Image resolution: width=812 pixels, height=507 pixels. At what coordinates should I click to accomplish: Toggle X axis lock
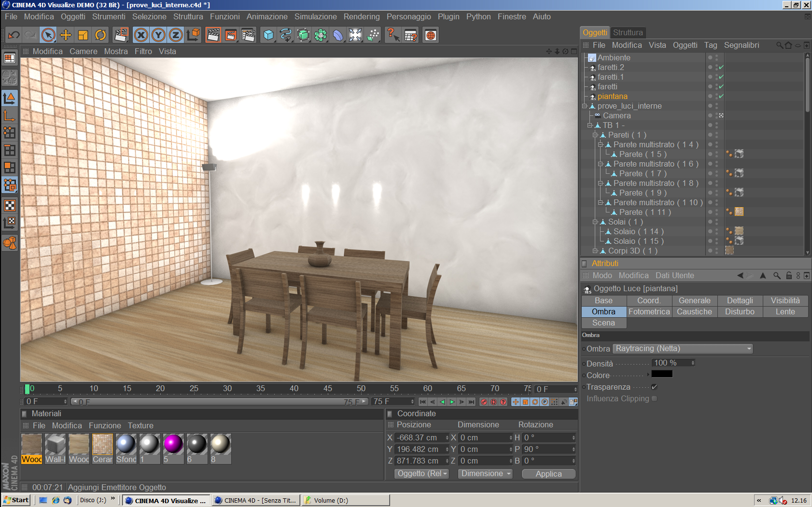click(x=141, y=35)
